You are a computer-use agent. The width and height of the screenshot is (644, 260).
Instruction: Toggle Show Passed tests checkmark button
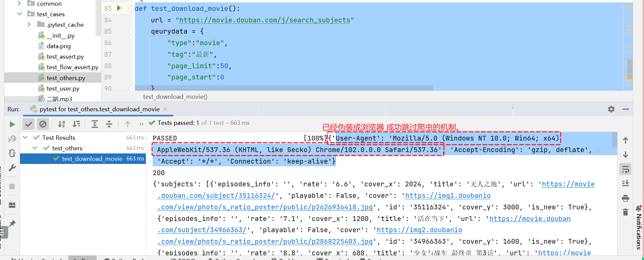(29, 124)
